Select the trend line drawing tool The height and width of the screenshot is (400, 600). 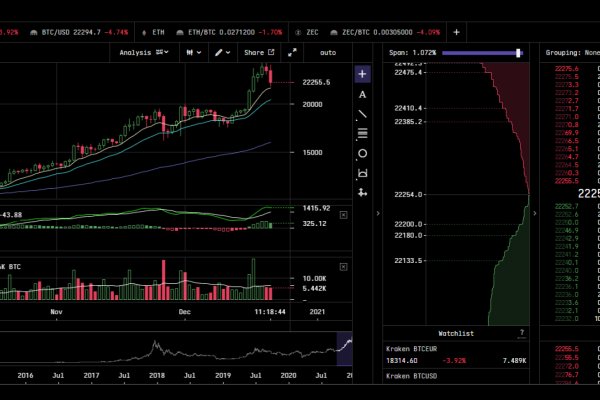tap(362, 114)
